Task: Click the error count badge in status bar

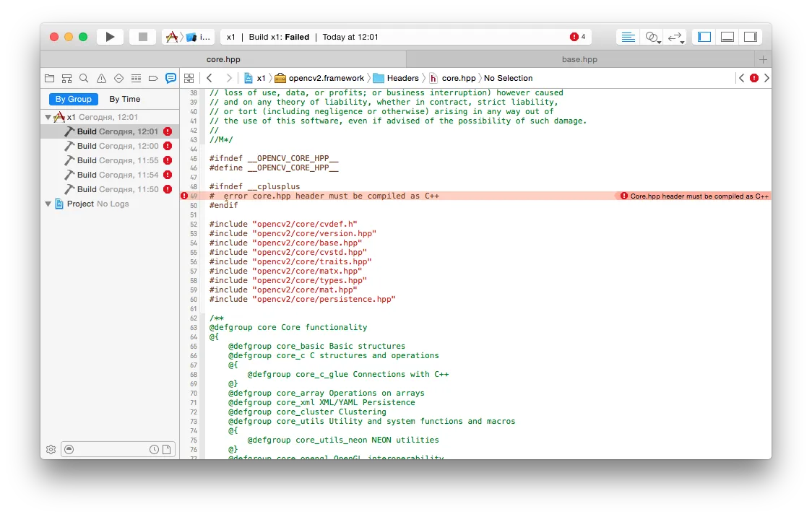Action: (577, 37)
